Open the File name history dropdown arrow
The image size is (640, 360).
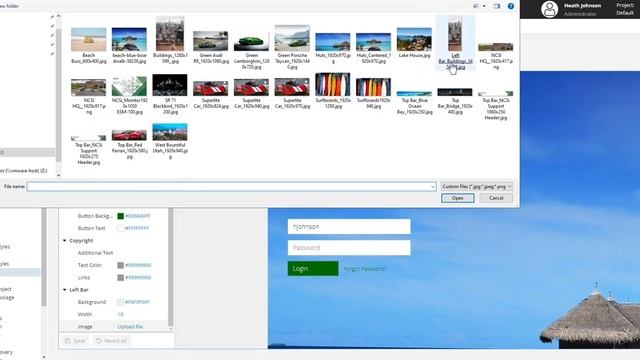click(433, 187)
